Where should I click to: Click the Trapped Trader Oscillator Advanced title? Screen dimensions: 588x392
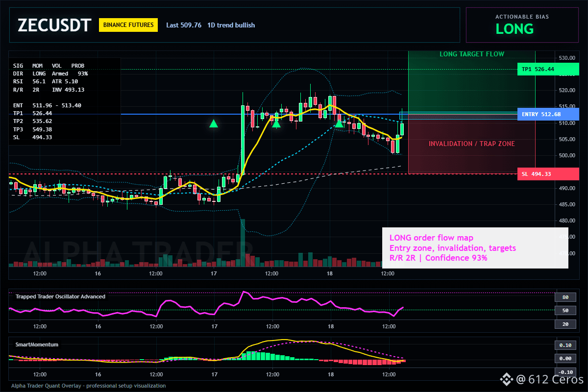[60, 296]
